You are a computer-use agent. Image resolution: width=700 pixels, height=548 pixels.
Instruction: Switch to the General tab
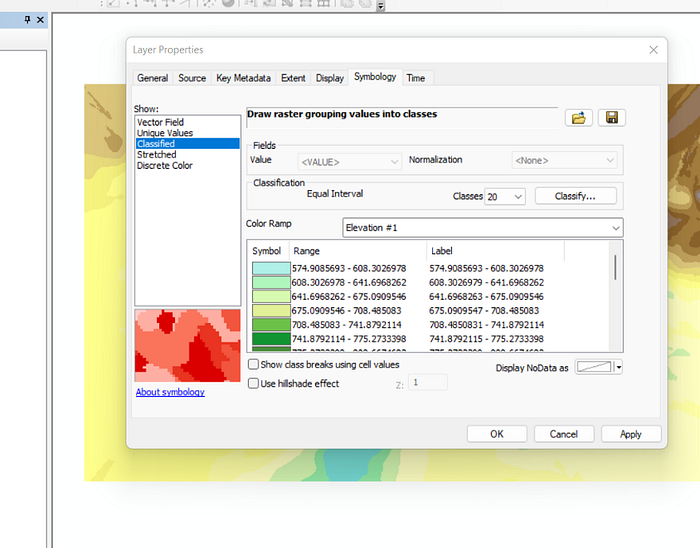pyautogui.click(x=153, y=78)
